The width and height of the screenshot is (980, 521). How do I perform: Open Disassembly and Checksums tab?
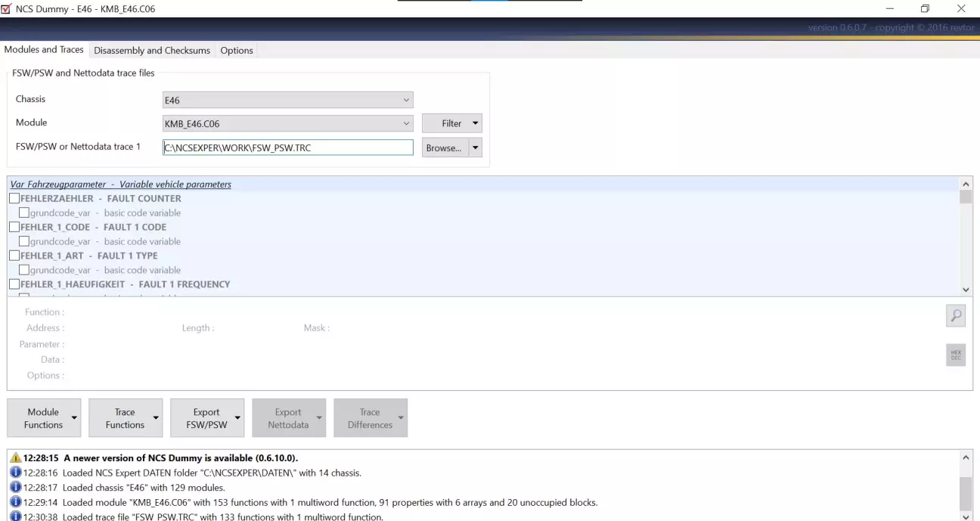152,51
